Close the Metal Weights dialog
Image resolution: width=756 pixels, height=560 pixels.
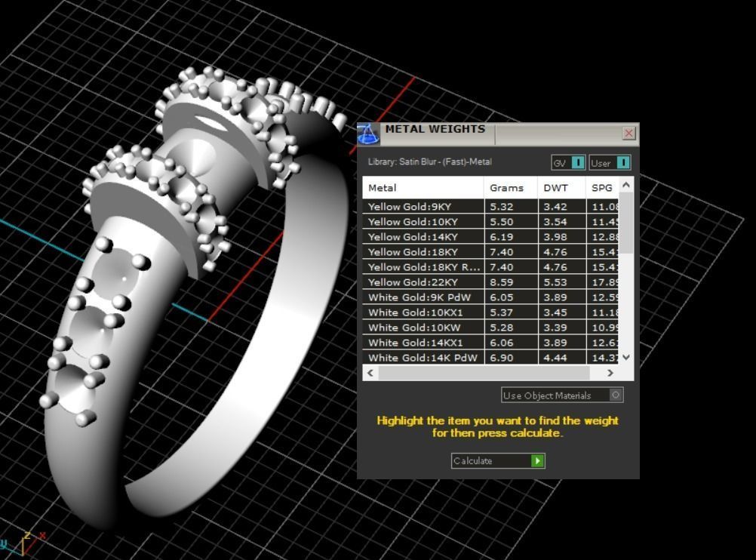pyautogui.click(x=628, y=133)
